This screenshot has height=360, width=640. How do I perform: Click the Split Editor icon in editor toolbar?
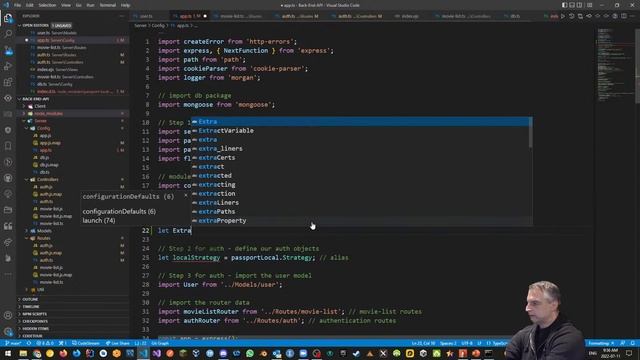[624, 16]
